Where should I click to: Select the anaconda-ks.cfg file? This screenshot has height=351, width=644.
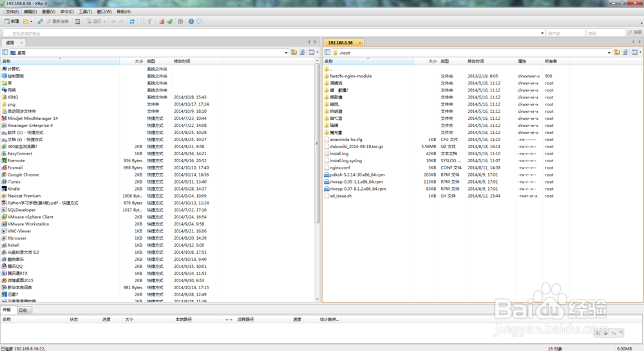coord(346,140)
